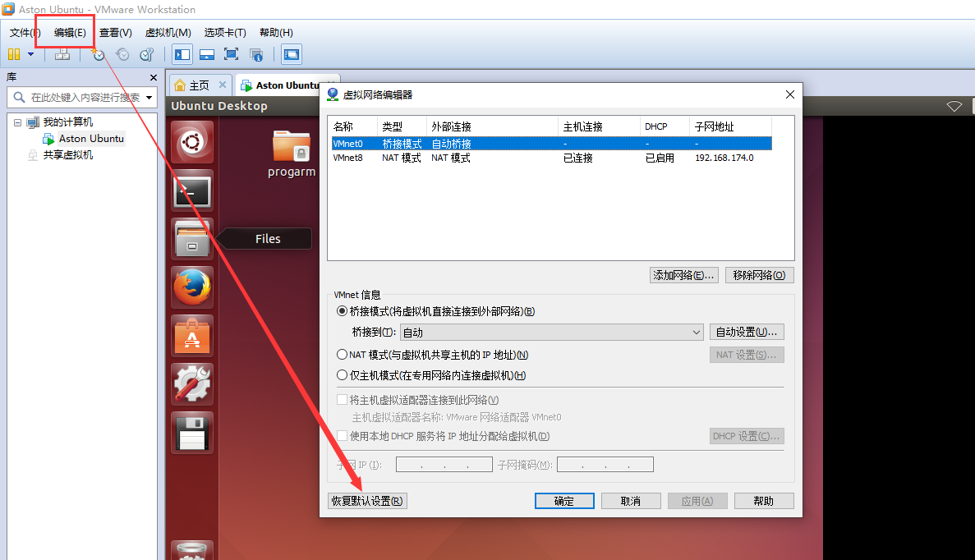Select the VMnet8 row in network table
Image resolution: width=975 pixels, height=560 pixels.
(x=551, y=158)
